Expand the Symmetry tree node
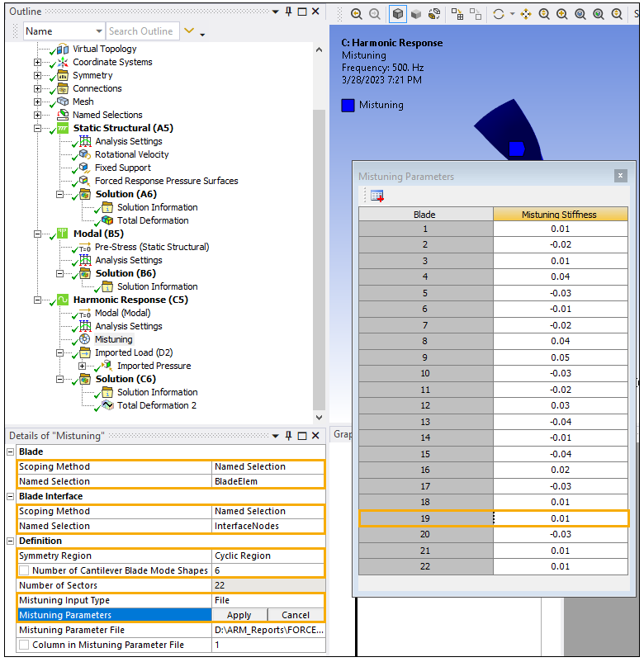 [38, 76]
